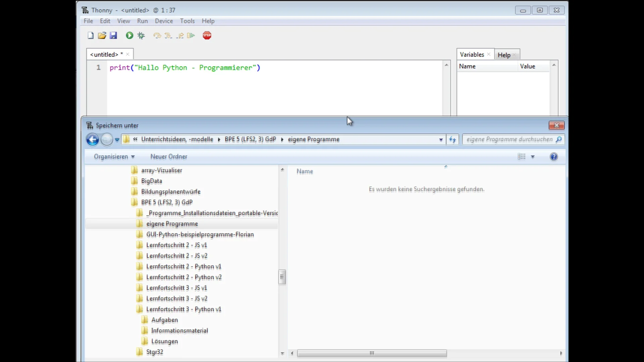Expand the breadcrumb address bar dropdown
Image resolution: width=644 pixels, height=362 pixels.
pyautogui.click(x=440, y=139)
